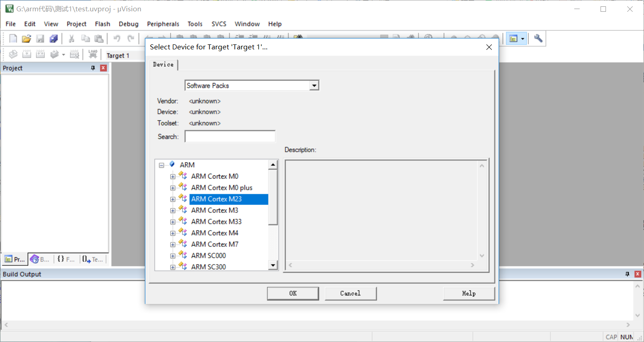Viewport: 644px width, 342px height.
Task: Pin the Build Output panel
Action: point(627,274)
